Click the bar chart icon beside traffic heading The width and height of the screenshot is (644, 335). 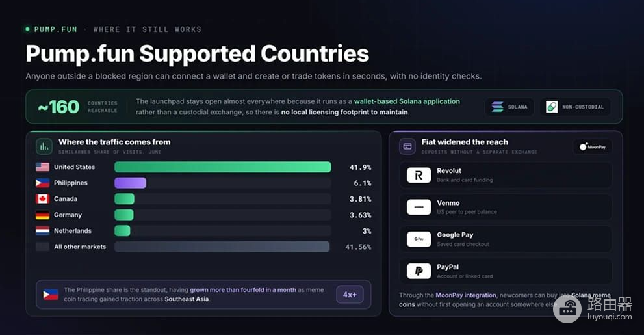[44, 146]
